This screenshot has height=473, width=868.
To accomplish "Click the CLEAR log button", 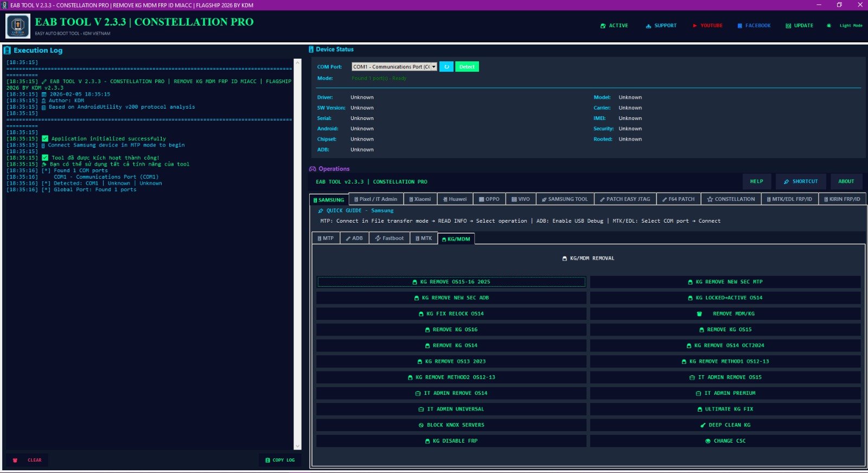I will [27, 460].
